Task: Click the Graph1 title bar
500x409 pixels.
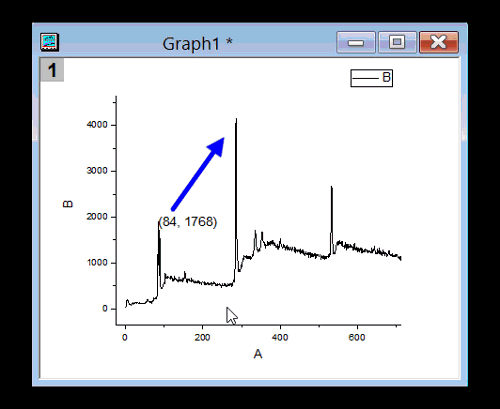Action: click(x=197, y=43)
